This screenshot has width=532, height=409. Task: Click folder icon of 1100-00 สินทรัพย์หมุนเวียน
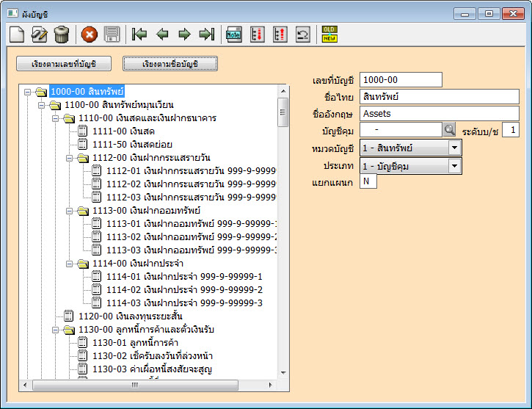(x=54, y=105)
